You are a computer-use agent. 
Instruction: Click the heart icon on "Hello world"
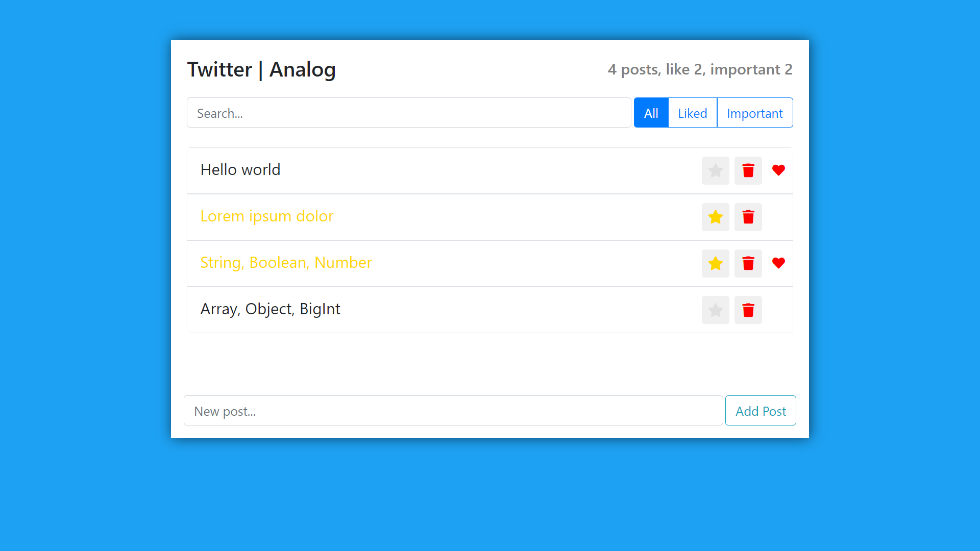pyautogui.click(x=778, y=170)
